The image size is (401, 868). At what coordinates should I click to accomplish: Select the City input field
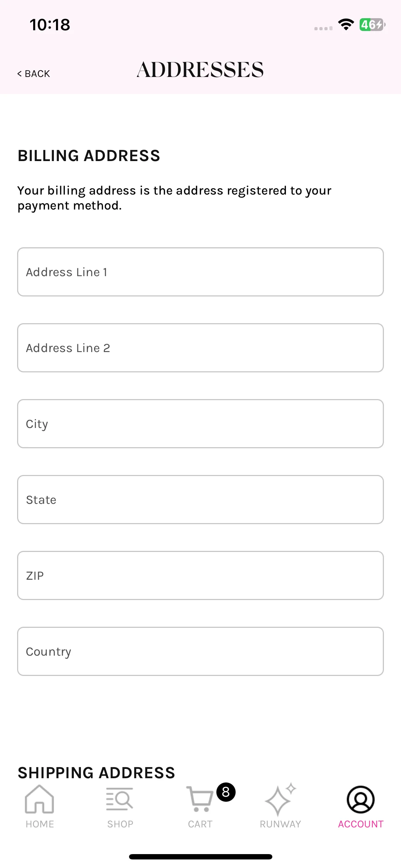(200, 424)
